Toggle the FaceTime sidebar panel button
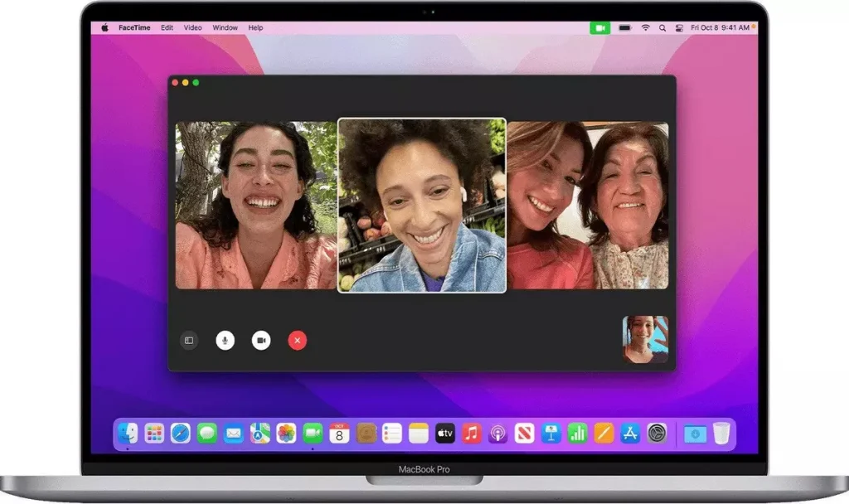 click(x=189, y=340)
